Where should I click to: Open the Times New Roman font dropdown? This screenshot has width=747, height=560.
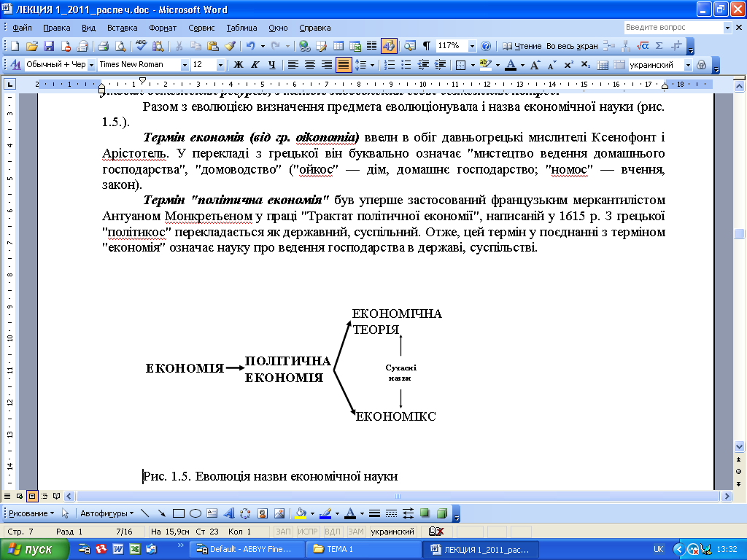185,65
